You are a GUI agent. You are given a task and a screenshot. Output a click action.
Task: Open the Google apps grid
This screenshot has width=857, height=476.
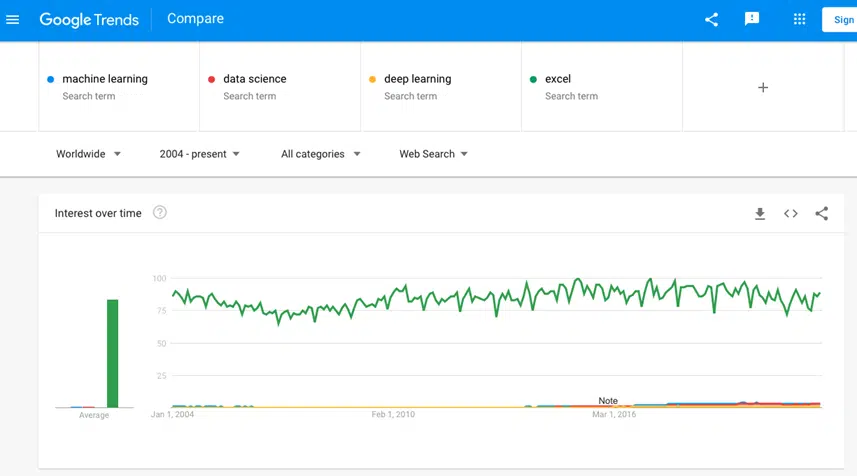point(799,20)
